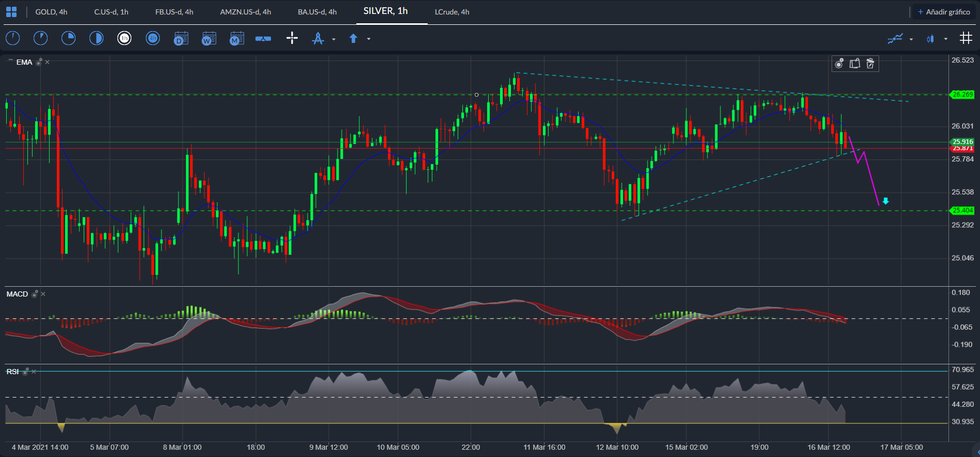Screen dimensions: 980x457
Task: Open the LCrude, 4h chart tab
Action: pos(452,12)
